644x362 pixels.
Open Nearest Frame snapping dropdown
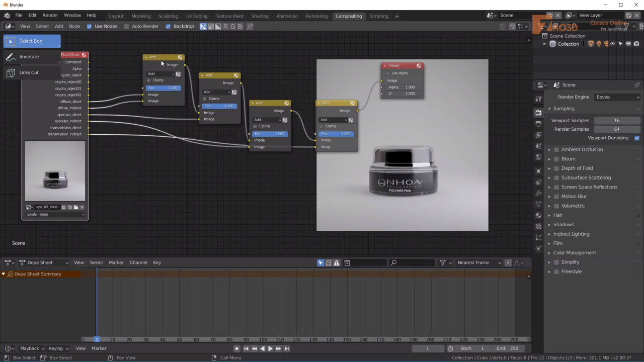click(478, 262)
